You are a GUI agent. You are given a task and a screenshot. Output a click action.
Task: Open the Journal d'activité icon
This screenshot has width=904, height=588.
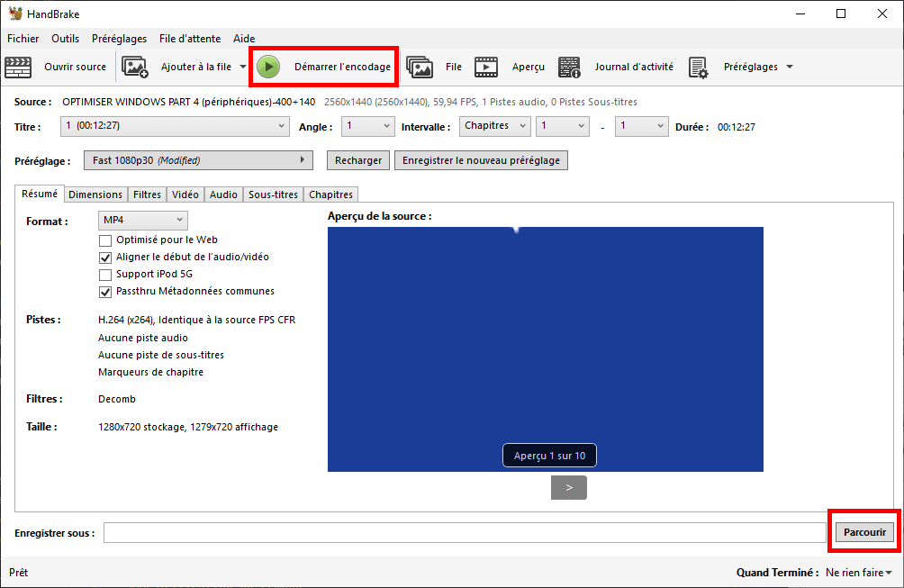(569, 67)
